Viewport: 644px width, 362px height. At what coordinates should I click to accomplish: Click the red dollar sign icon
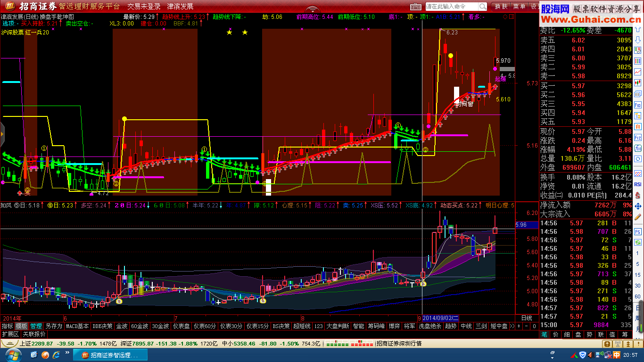[x=638, y=194]
